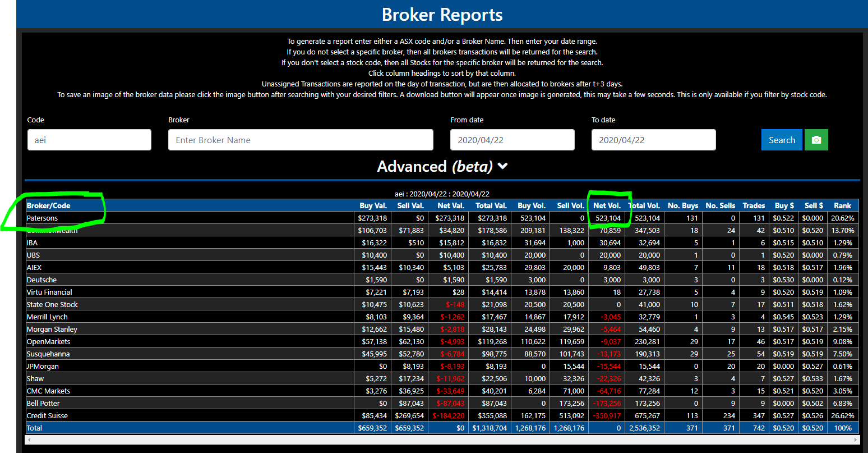Select the Morgan Stanley broker name
The image size is (868, 453).
pyautogui.click(x=52, y=329)
